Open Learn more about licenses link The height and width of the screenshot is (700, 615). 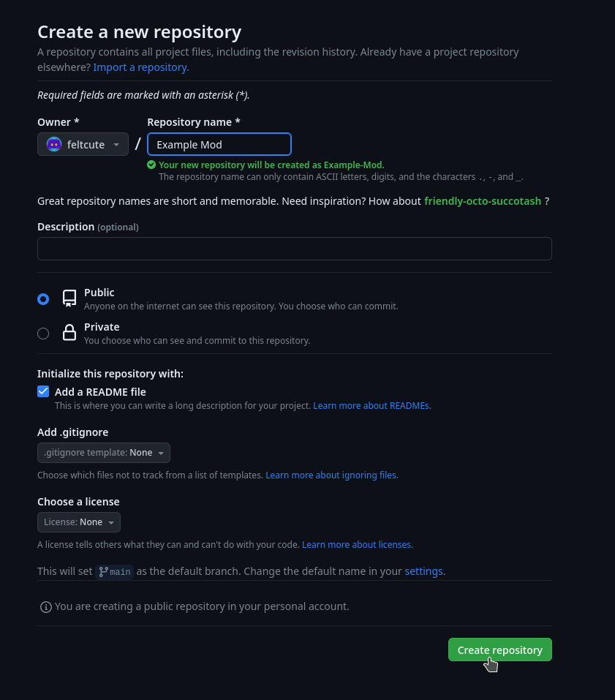tap(357, 544)
